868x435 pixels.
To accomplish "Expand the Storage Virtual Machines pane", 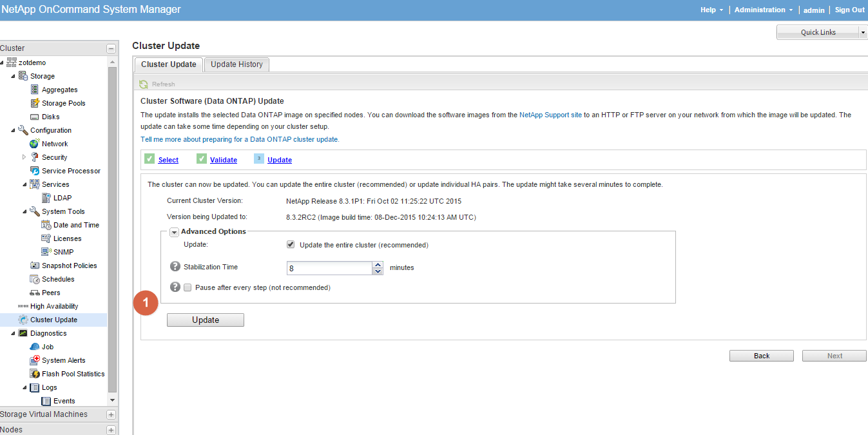I will pos(111,414).
